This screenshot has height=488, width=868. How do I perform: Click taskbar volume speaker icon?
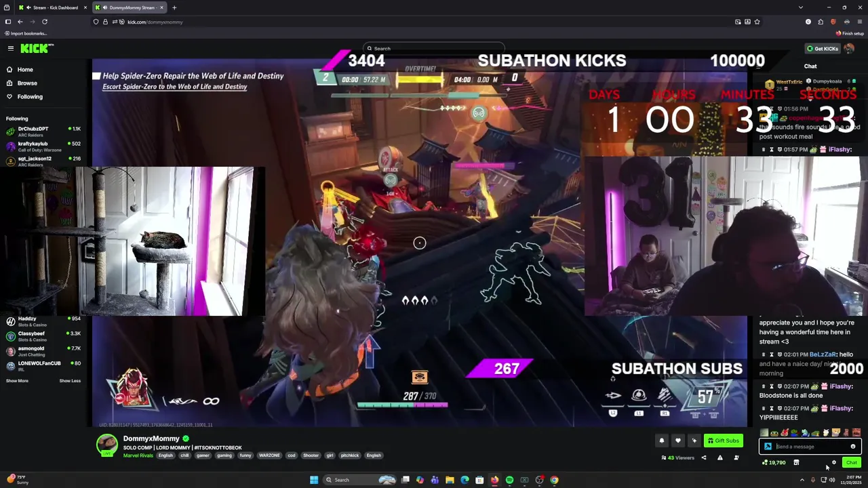click(x=831, y=480)
